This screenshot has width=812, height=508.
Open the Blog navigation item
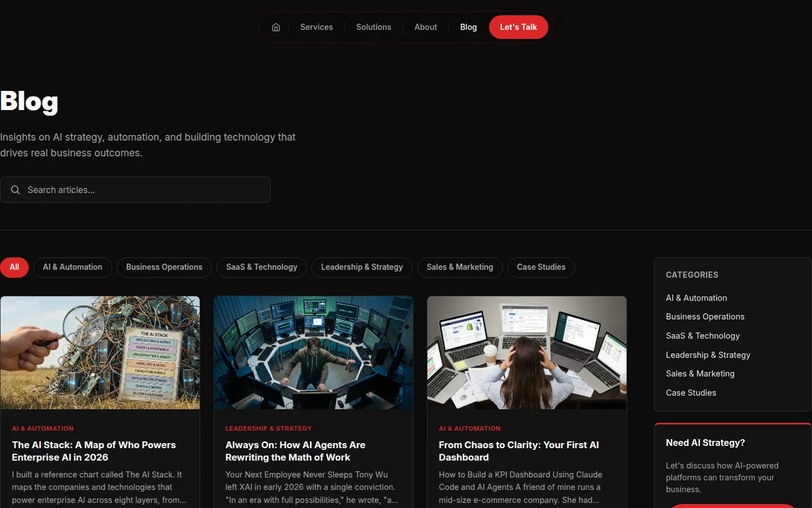click(x=468, y=27)
